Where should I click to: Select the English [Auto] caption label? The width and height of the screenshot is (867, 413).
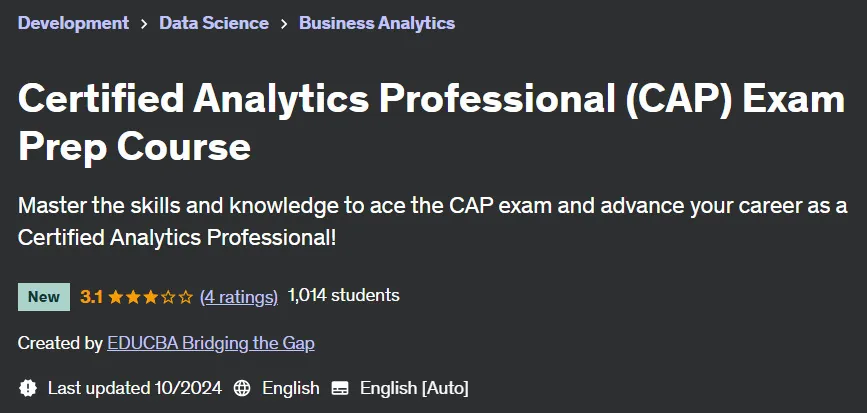click(414, 388)
